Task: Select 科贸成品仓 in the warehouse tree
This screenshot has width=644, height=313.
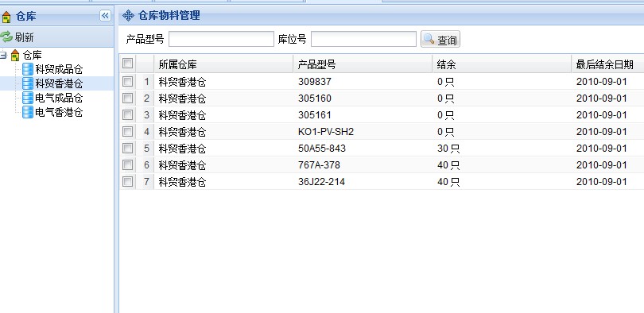Action: point(59,69)
